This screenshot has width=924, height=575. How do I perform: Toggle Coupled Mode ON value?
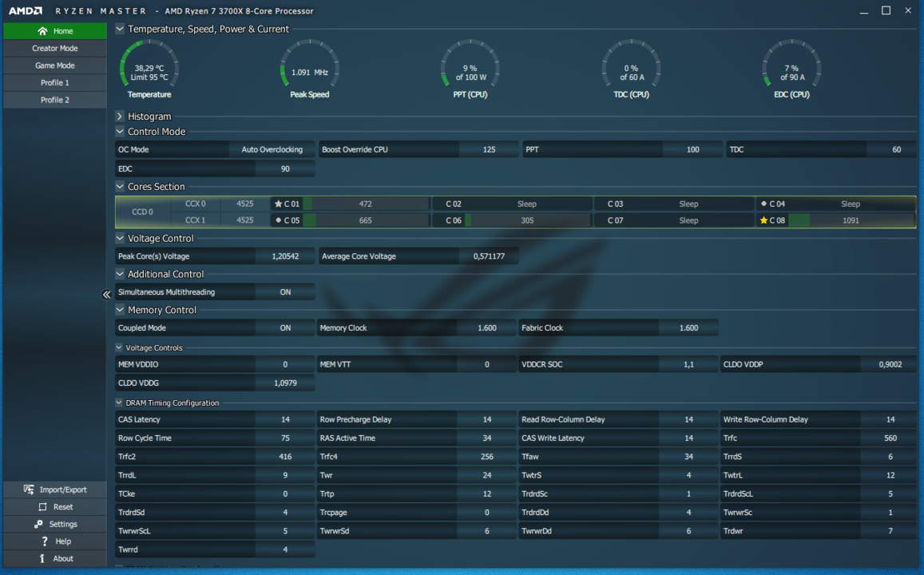pyautogui.click(x=285, y=328)
